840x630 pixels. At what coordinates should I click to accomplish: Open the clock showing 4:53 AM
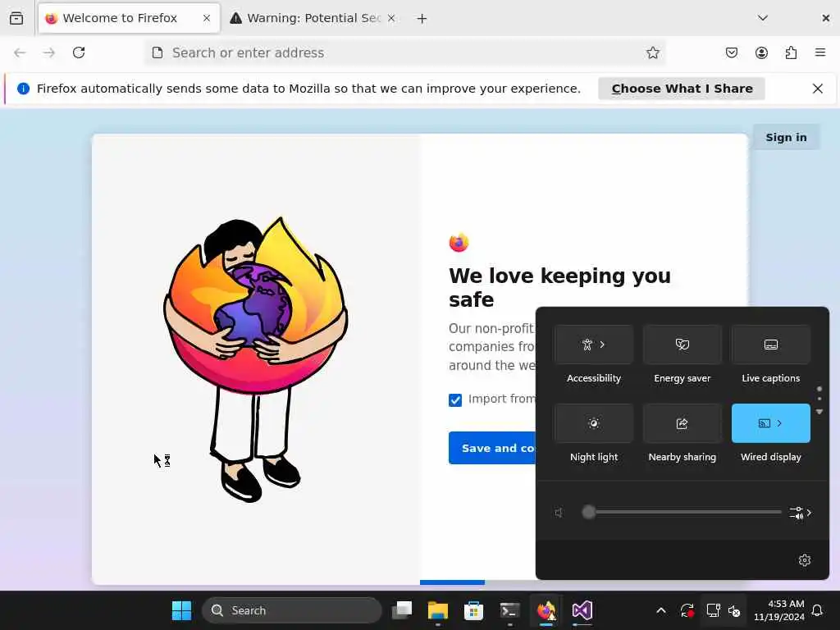[779, 610]
